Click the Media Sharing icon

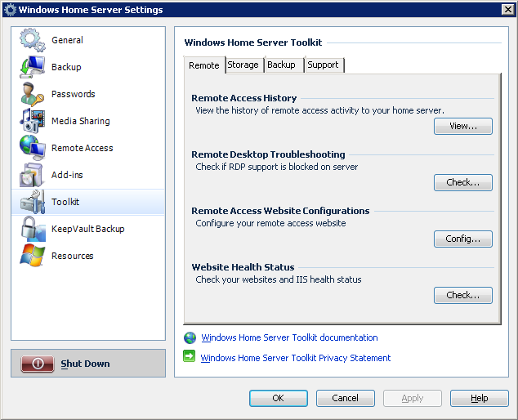[32, 121]
